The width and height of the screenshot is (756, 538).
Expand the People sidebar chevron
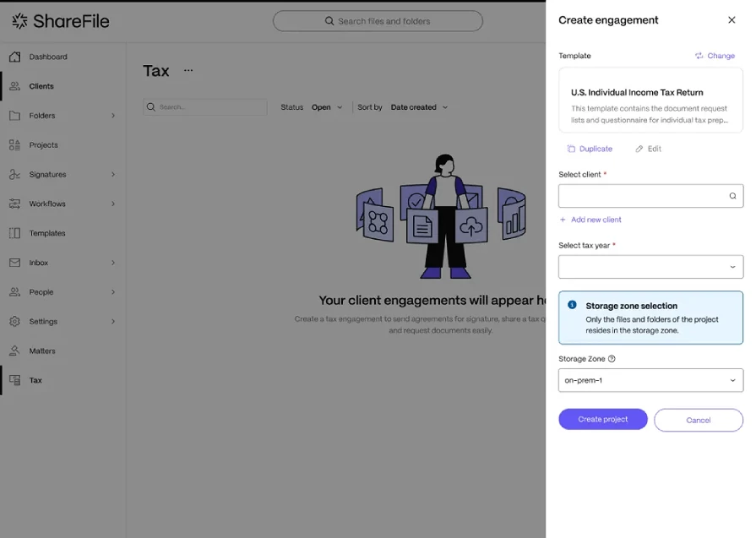113,292
